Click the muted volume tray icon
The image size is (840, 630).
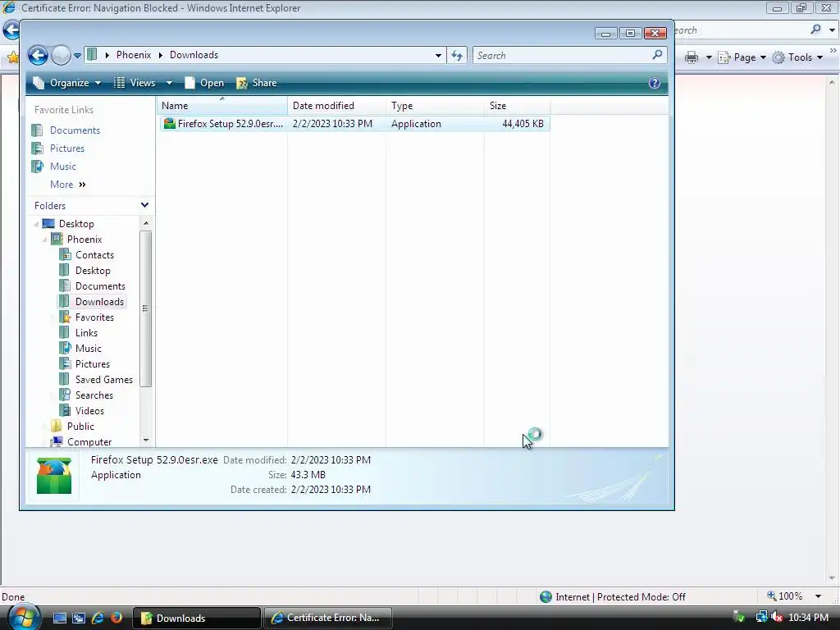777,618
